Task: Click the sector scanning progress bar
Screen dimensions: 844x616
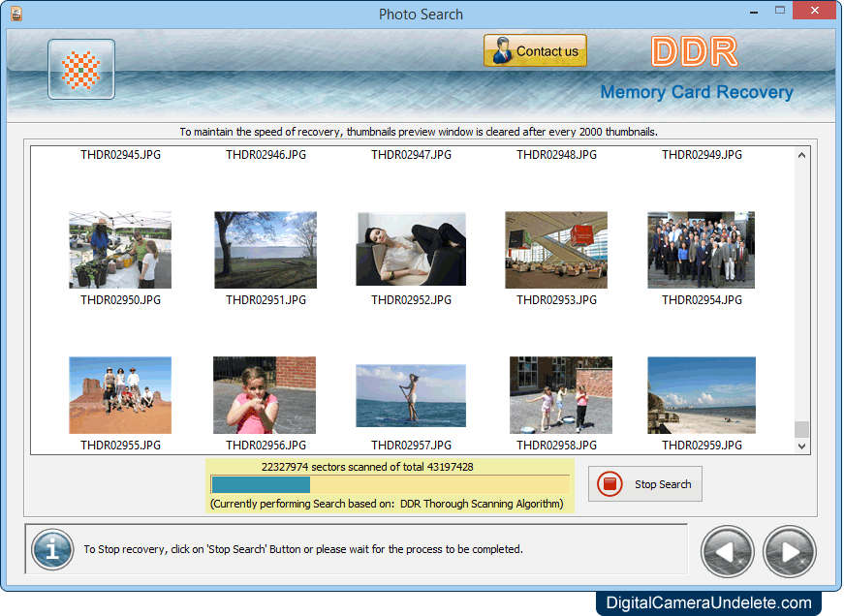Action: 390,484
